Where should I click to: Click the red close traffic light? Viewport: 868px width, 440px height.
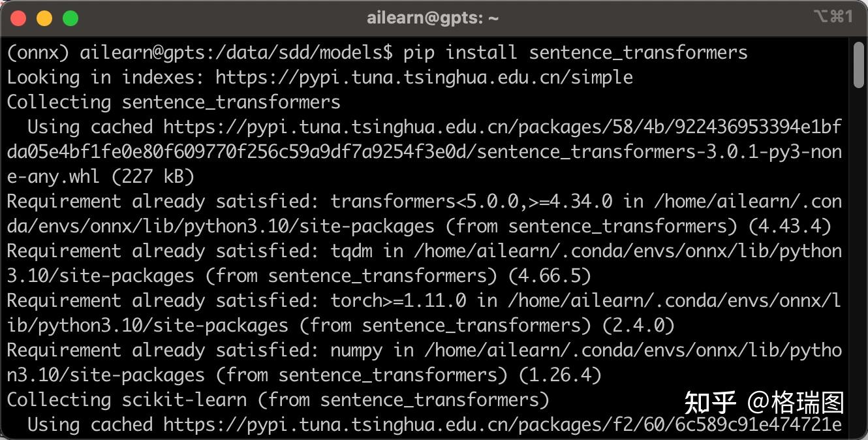tap(18, 18)
